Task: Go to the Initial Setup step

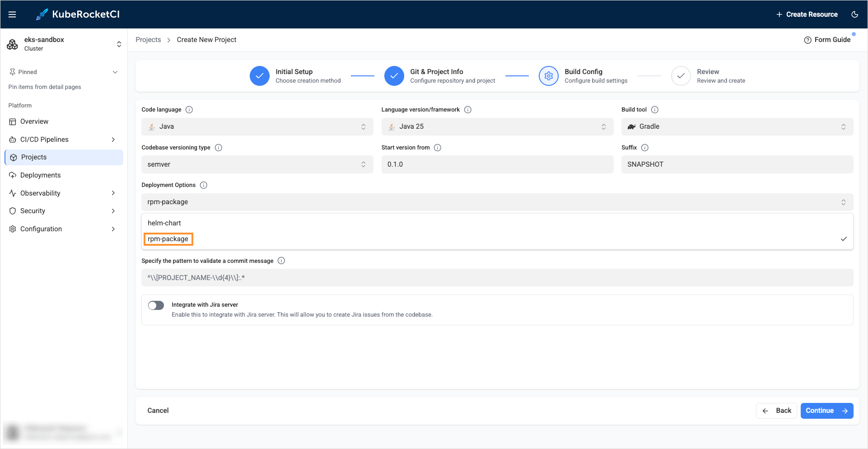Action: (295, 76)
